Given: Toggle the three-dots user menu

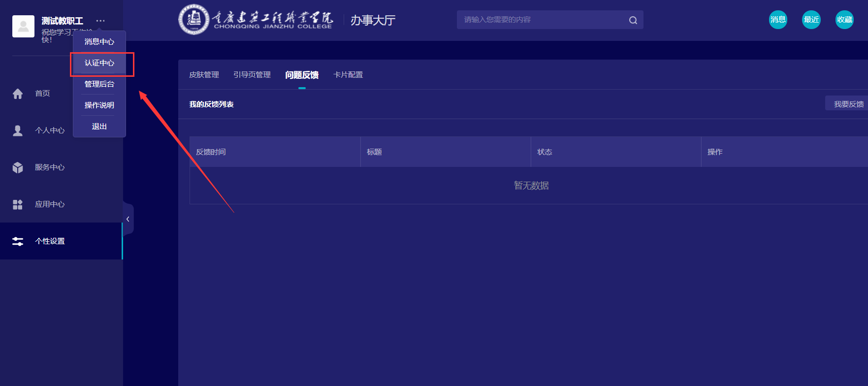Looking at the screenshot, I should click(100, 21).
